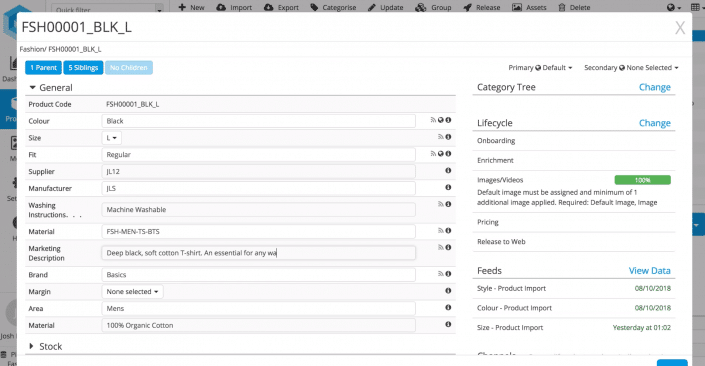Click Marketing Description feed icon
Screen dimensions: 705x366
441,247
